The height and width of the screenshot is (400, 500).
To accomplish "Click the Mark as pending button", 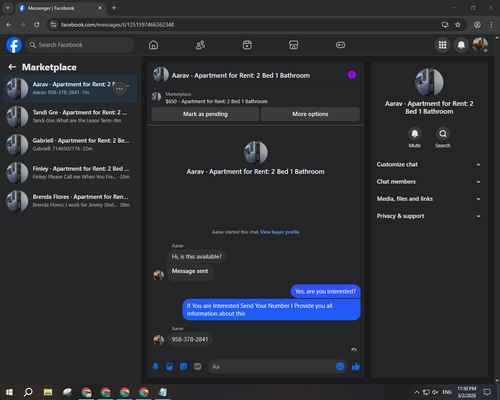I will point(205,114).
